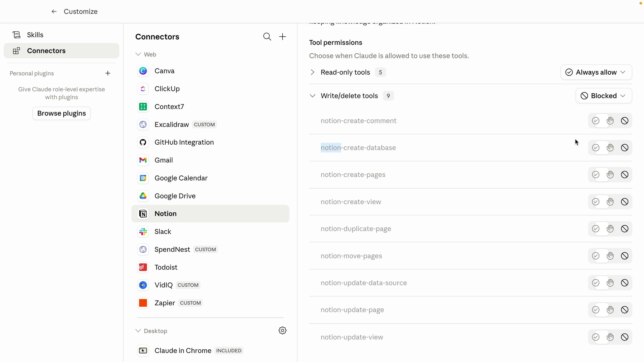Screen dimensions: 644x362
Task: Click the SpendNest connector icon
Action: click(143, 249)
